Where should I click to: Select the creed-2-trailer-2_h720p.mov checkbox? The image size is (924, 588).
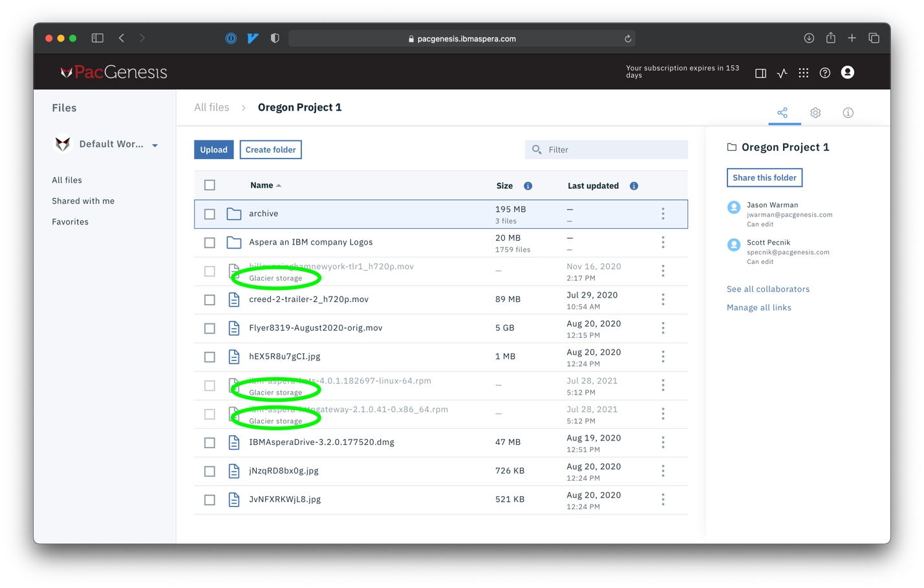210,299
